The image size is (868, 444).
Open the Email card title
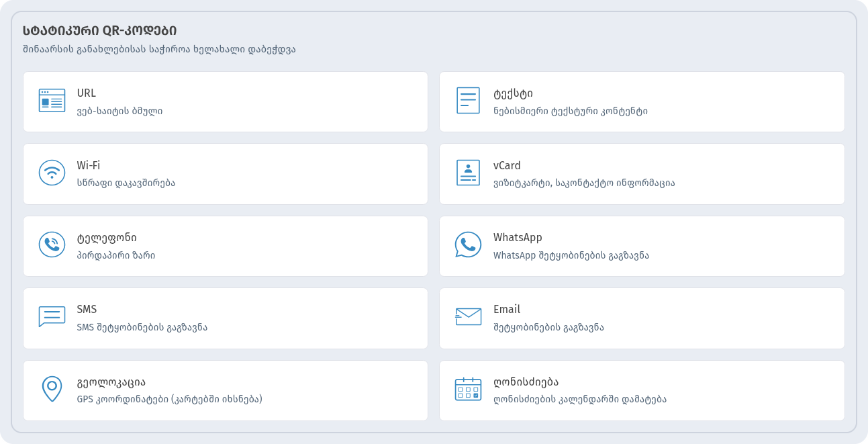(507, 309)
